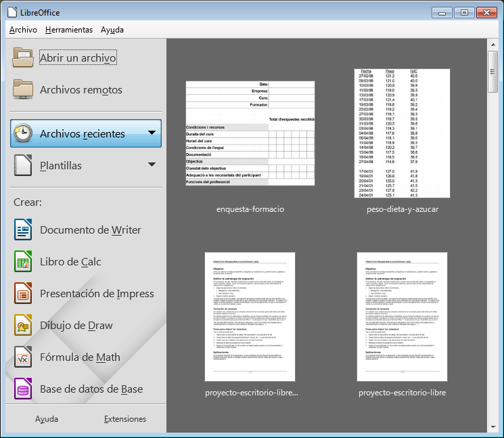Close the LibreOffice window
Screen dimensions: 504x438
[x=486, y=13]
